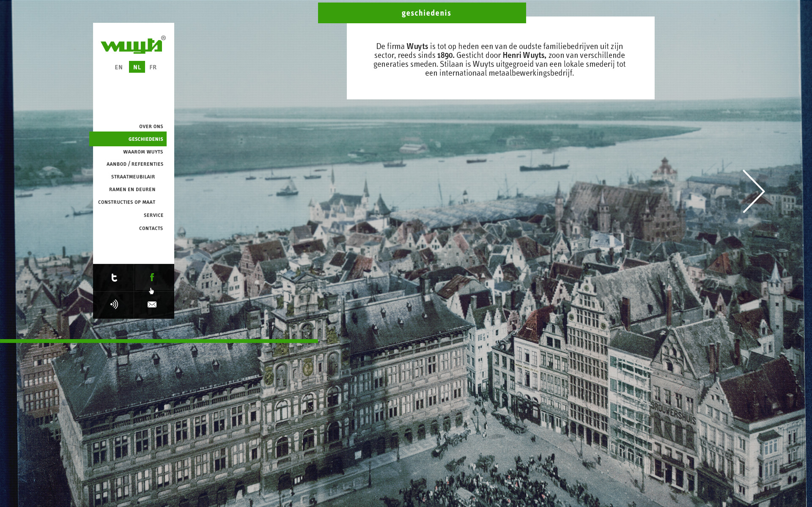Click the green horizontal progress bar
Image resolution: width=812 pixels, height=507 pixels.
pos(159,341)
